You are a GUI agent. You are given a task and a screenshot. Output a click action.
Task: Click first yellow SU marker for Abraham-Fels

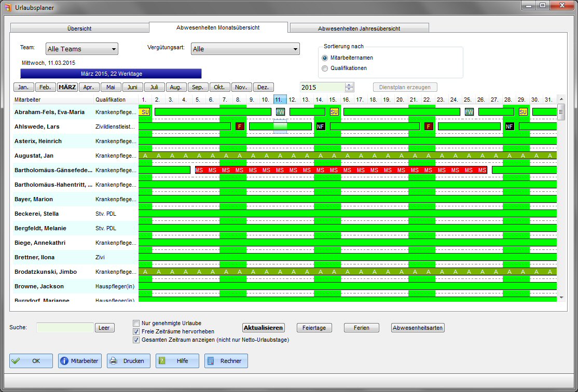(145, 112)
